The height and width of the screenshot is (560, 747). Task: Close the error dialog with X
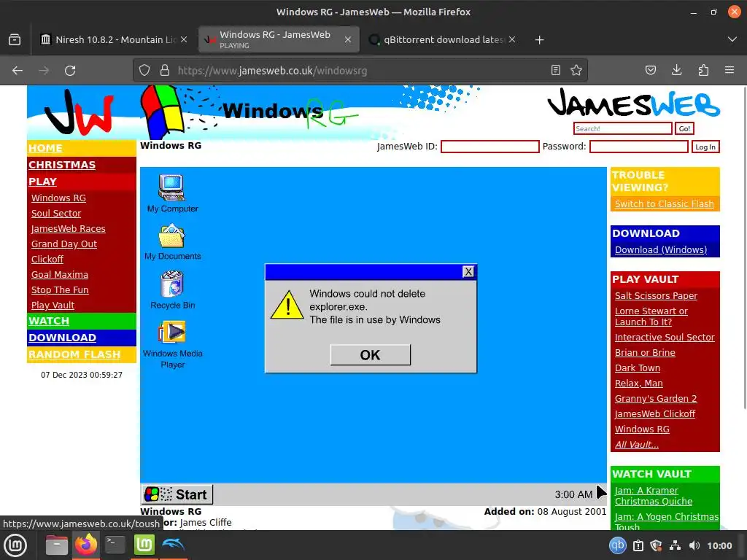(468, 271)
